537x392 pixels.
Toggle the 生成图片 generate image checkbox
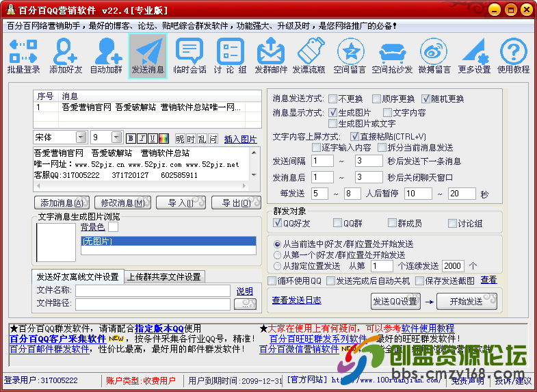point(332,112)
